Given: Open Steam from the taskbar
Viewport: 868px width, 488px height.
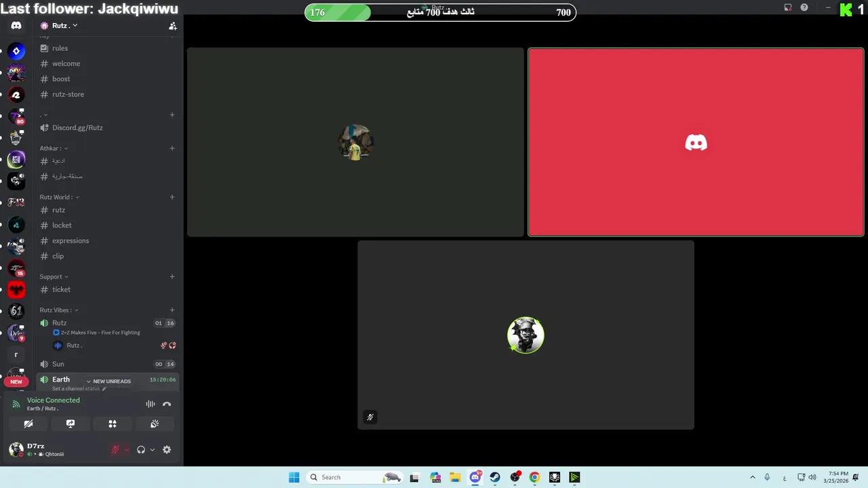Looking at the screenshot, I should click(x=495, y=477).
